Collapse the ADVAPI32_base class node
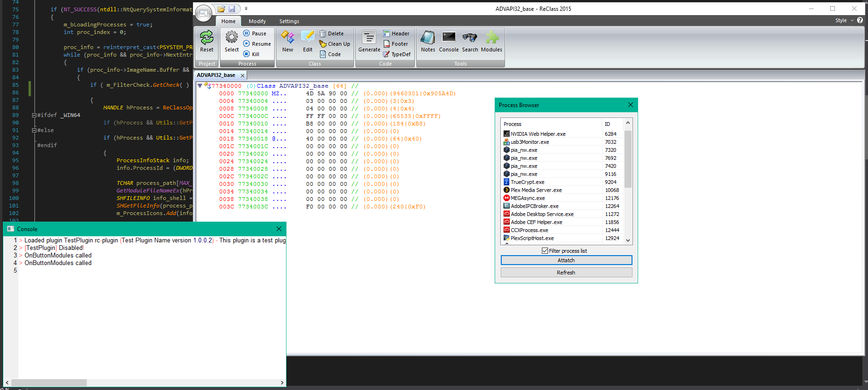 pyautogui.click(x=200, y=86)
